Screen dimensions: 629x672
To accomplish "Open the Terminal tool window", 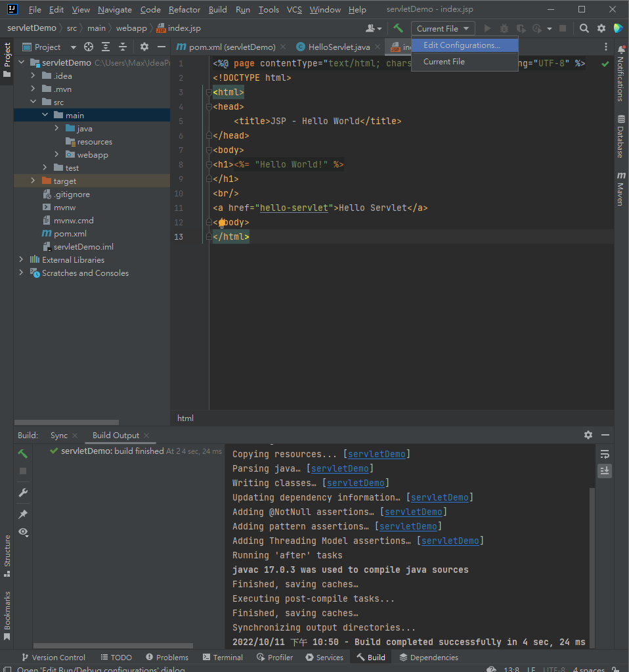I will 222,657.
